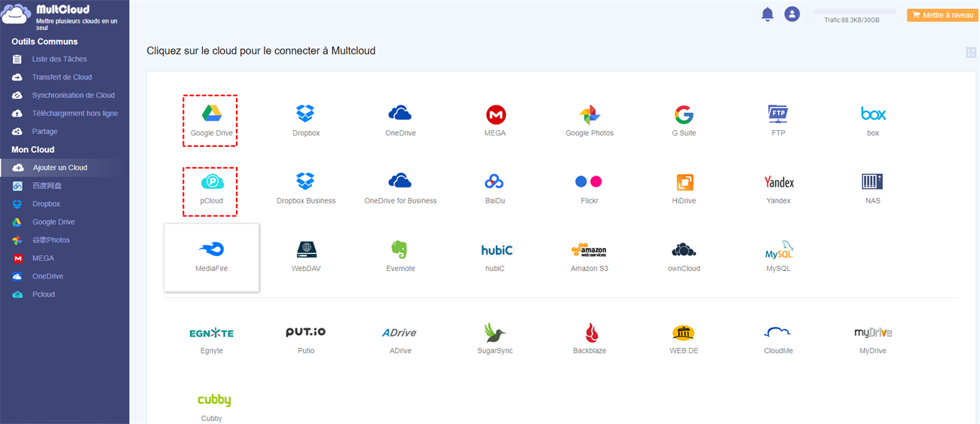Image resolution: width=980 pixels, height=424 pixels.
Task: Open Synchronisation de Cloud
Action: 73,95
